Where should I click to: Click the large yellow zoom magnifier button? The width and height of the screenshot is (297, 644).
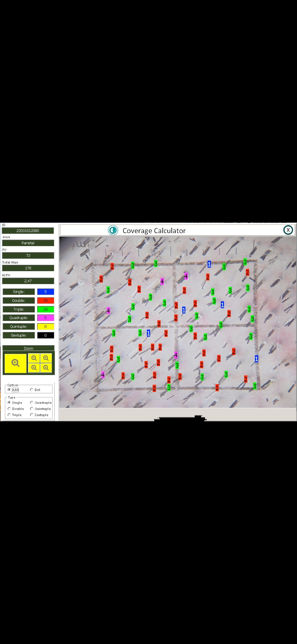pyautogui.click(x=15, y=363)
